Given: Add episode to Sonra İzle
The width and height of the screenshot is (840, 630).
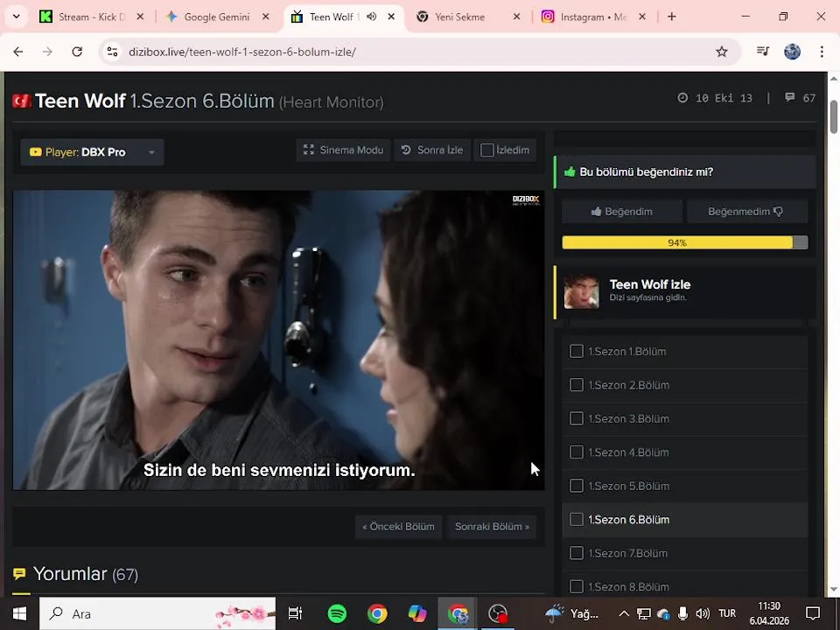Looking at the screenshot, I should click(432, 150).
